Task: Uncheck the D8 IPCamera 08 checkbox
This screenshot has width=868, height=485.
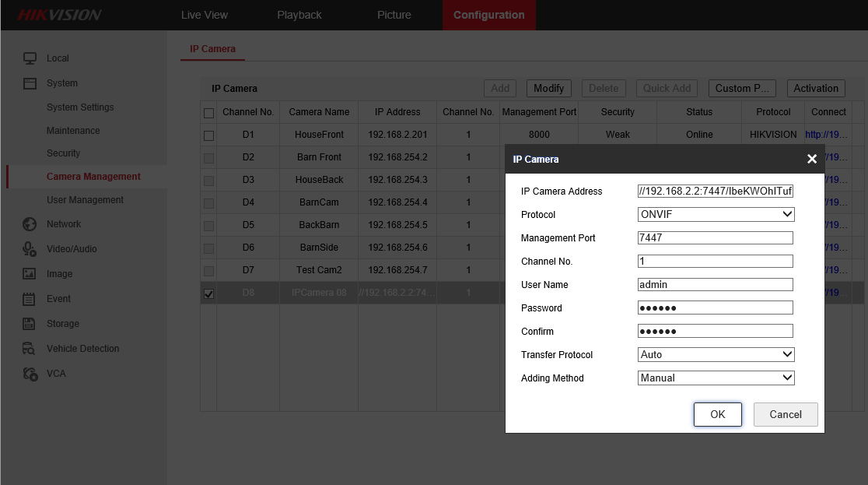Action: pyautogui.click(x=208, y=293)
